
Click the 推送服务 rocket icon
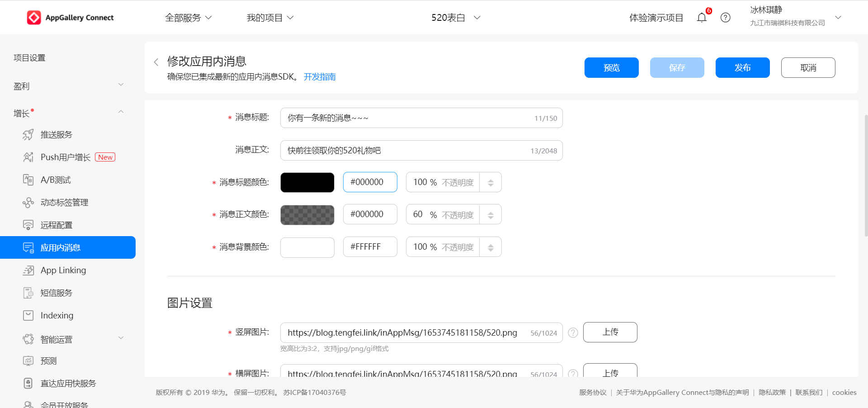click(x=28, y=134)
